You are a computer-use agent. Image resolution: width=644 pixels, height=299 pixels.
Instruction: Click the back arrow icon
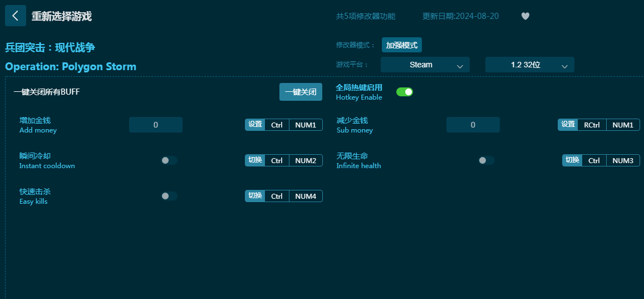(15, 16)
